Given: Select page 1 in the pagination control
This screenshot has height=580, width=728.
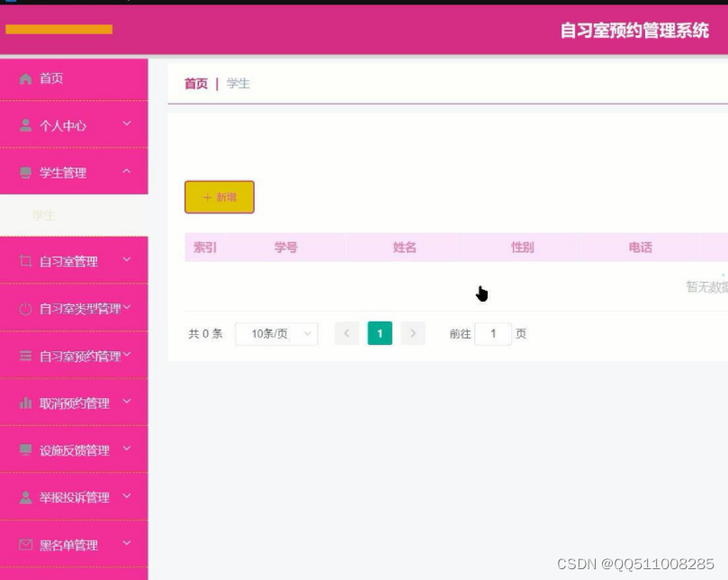Looking at the screenshot, I should coord(380,332).
